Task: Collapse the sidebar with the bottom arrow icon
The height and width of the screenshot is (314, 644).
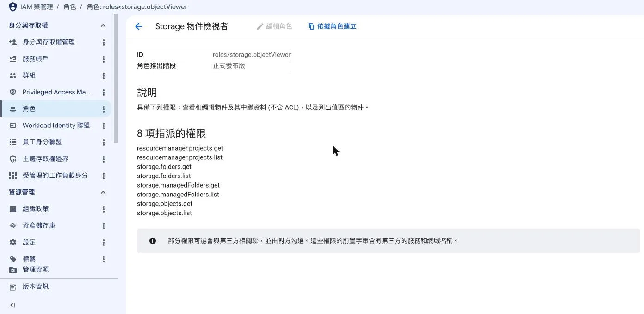Action: coord(12,305)
